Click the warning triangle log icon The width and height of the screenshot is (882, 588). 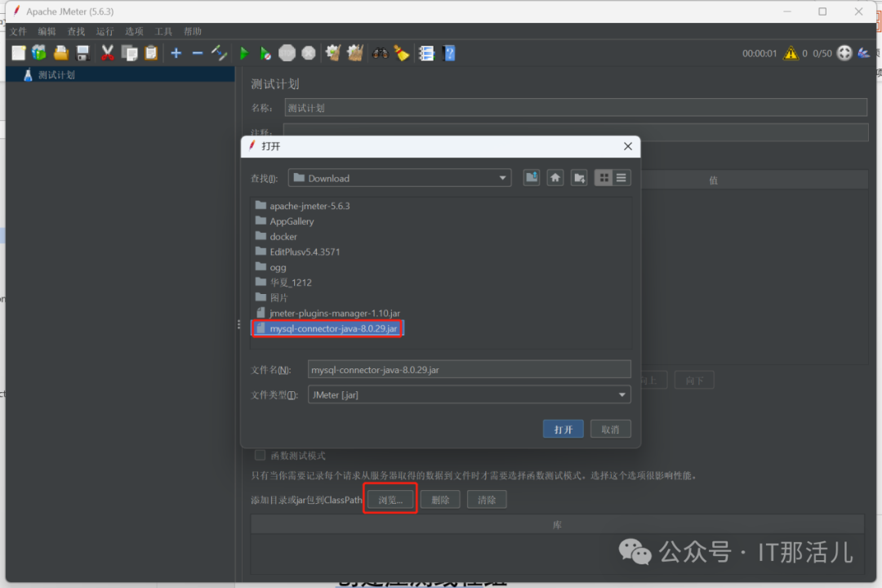pyautogui.click(x=791, y=53)
